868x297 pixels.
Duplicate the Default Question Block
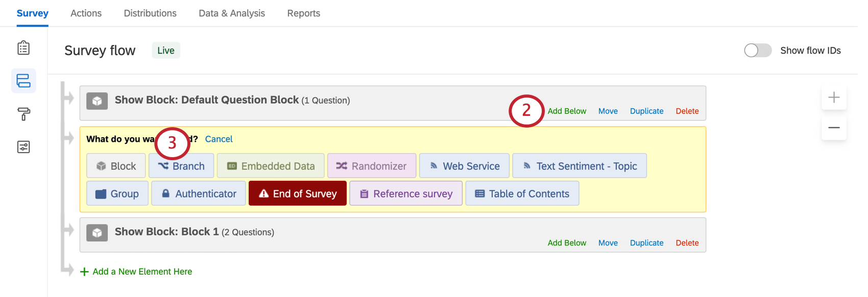pos(646,111)
